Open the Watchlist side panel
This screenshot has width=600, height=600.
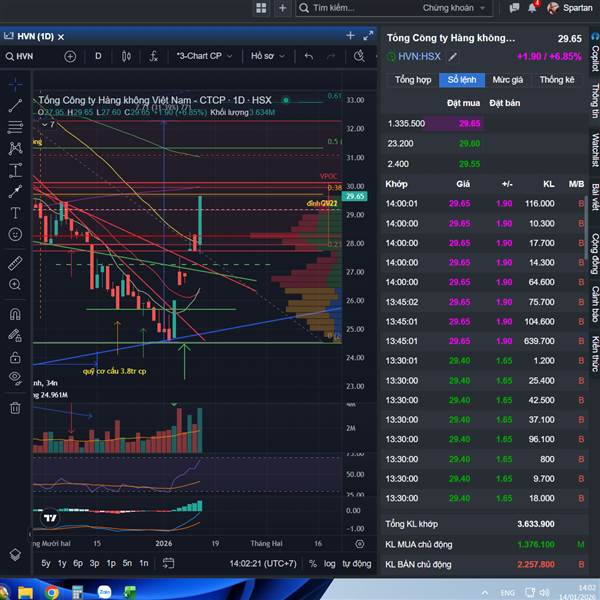point(595,150)
